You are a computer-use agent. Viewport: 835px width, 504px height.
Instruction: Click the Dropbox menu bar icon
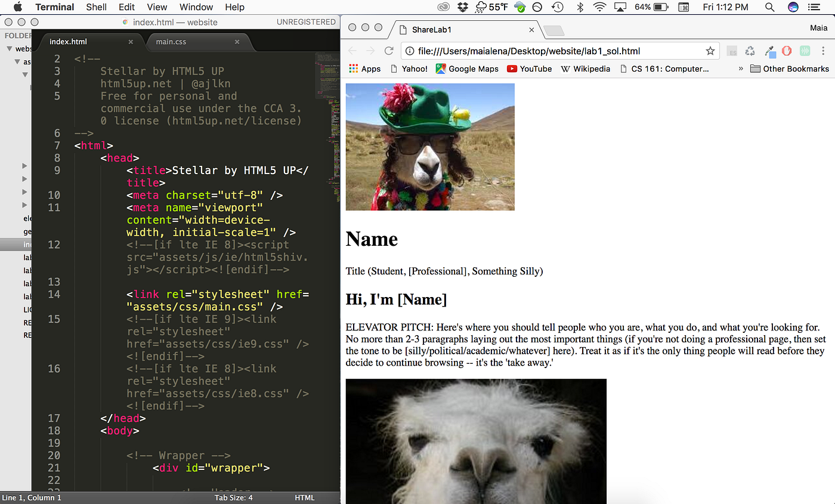coord(462,7)
